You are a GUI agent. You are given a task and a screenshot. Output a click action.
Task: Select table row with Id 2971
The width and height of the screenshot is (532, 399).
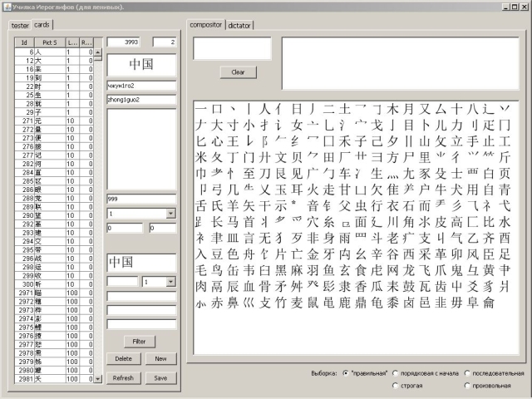click(x=54, y=293)
